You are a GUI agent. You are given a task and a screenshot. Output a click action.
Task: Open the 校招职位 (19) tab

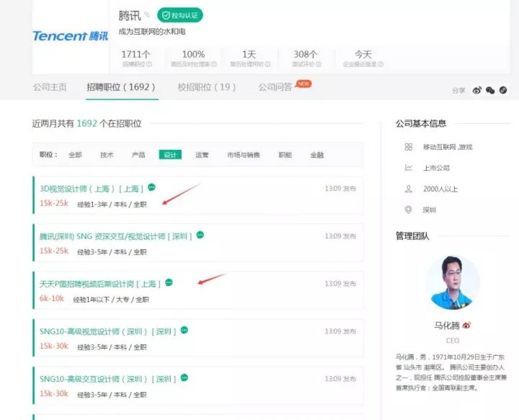(x=207, y=87)
